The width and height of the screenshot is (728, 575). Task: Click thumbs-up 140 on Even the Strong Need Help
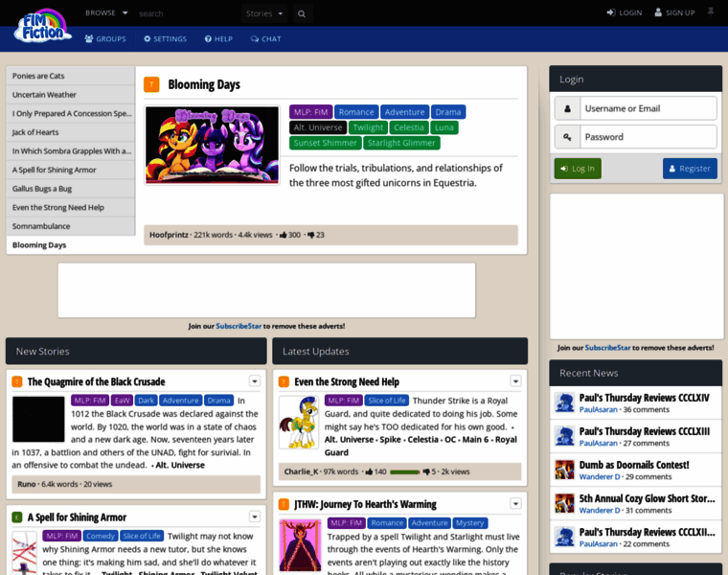[x=375, y=471]
